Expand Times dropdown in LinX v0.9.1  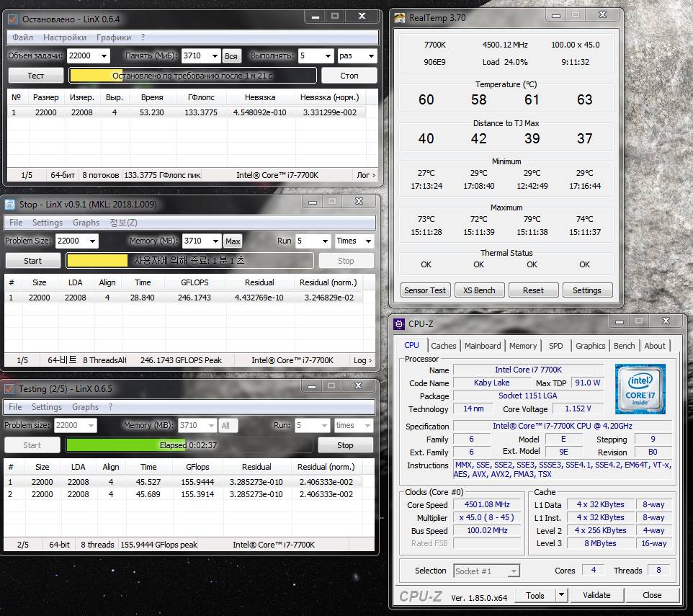[x=368, y=241]
